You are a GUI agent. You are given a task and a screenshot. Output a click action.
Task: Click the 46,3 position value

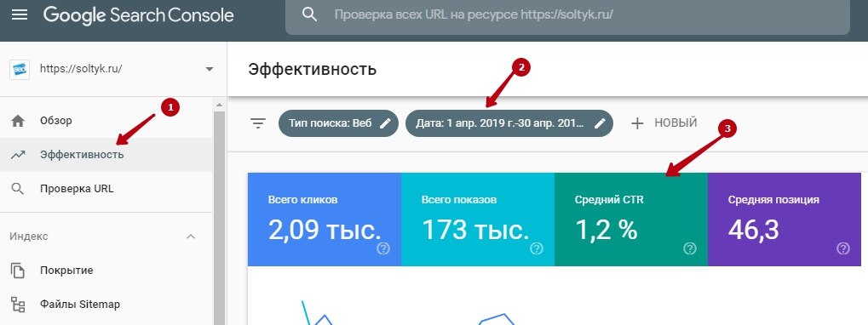753,230
